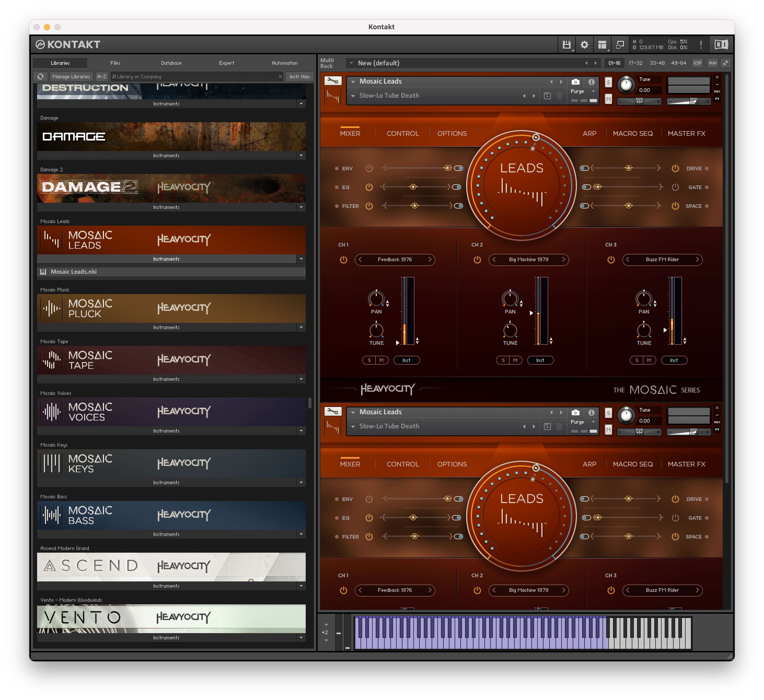Click the warning exclamation icon
Screen dimensions: 764x700
pyautogui.click(x=701, y=45)
